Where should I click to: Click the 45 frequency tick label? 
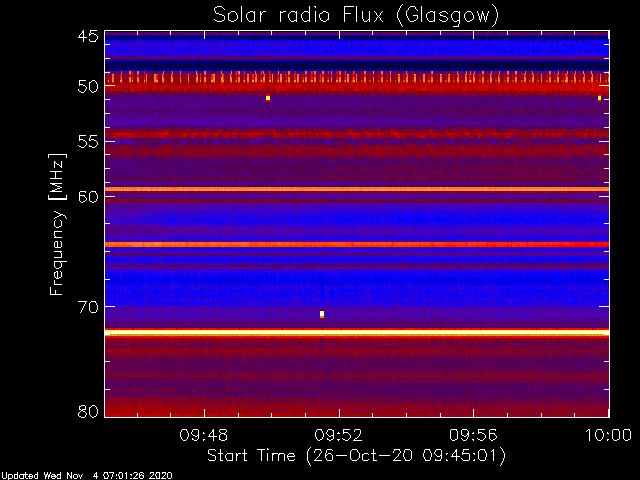coord(88,37)
